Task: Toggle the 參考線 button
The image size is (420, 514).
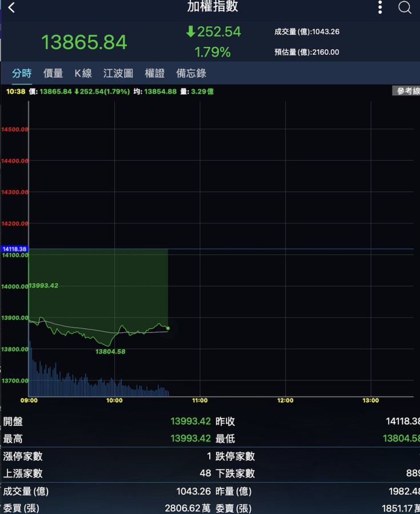Action: (406, 91)
